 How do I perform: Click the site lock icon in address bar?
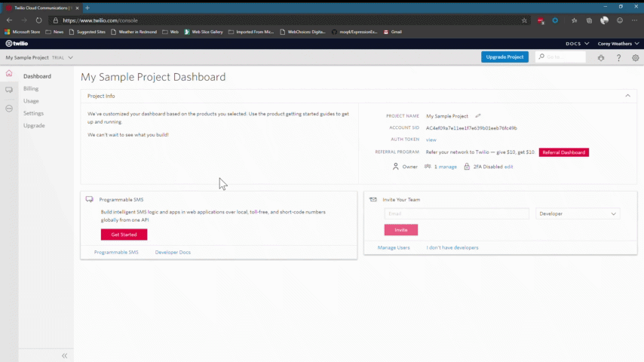(x=56, y=20)
